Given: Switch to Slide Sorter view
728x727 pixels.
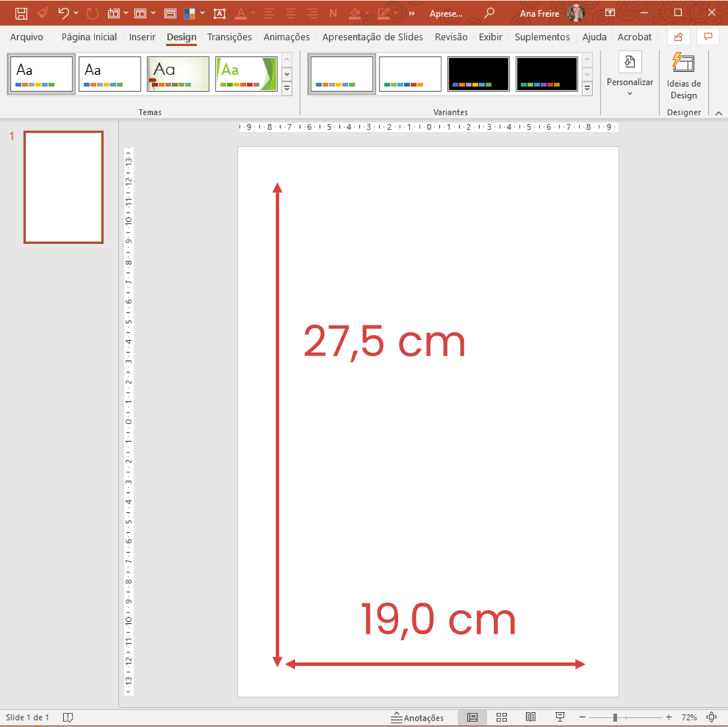Looking at the screenshot, I should (501, 717).
